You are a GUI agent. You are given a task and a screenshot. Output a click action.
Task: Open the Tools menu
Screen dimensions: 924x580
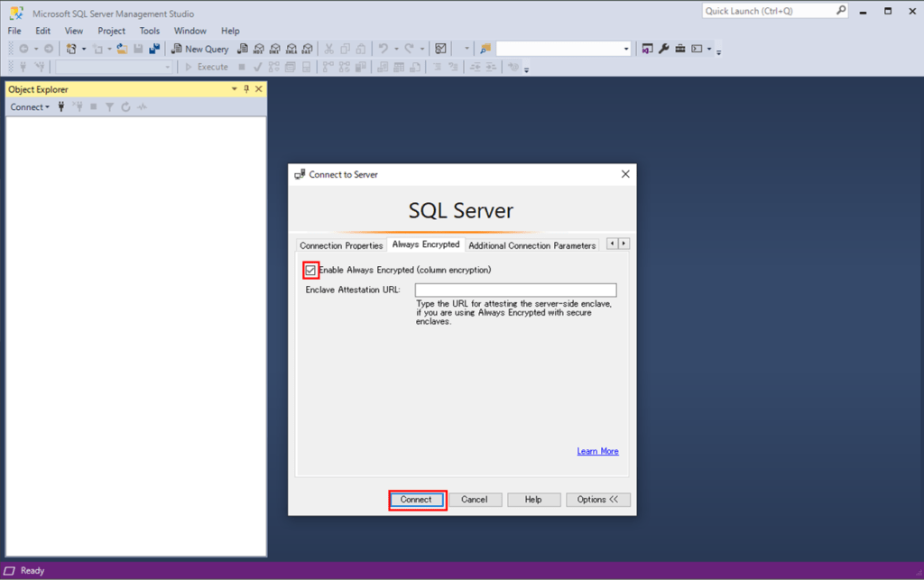149,30
